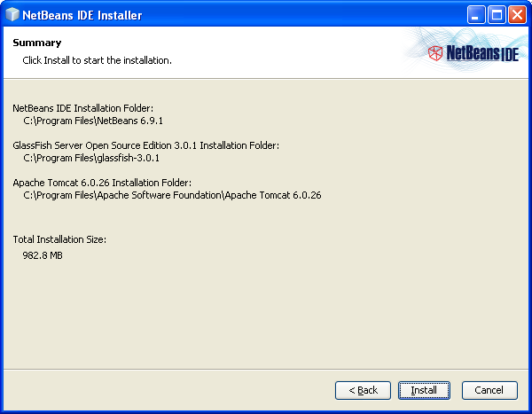Click the Install button
This screenshot has width=532, height=414.
tap(424, 390)
